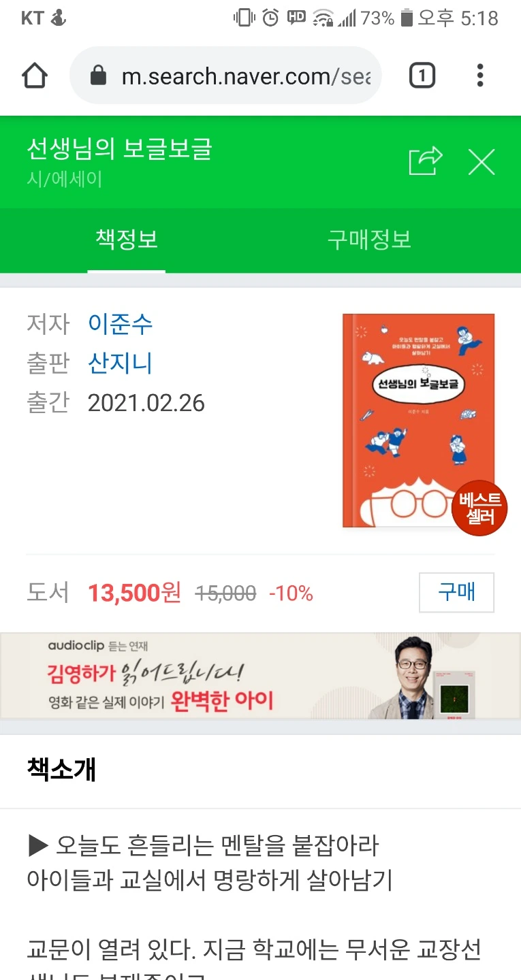Open the browser three-dot menu

click(480, 76)
